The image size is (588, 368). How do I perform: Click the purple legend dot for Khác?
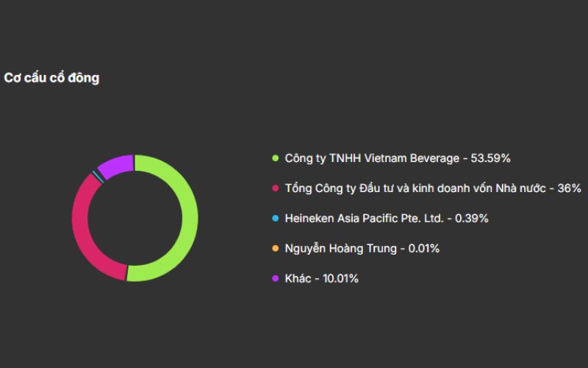click(276, 279)
